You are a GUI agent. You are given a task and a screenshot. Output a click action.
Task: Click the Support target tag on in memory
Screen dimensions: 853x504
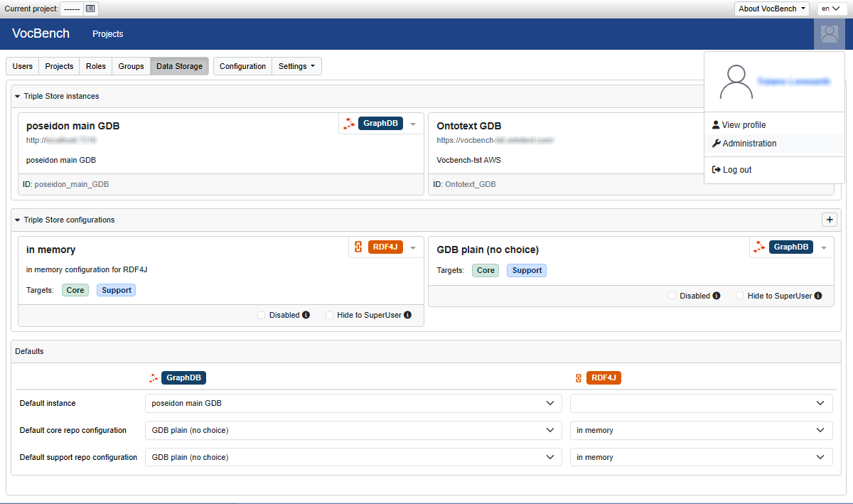(x=116, y=290)
